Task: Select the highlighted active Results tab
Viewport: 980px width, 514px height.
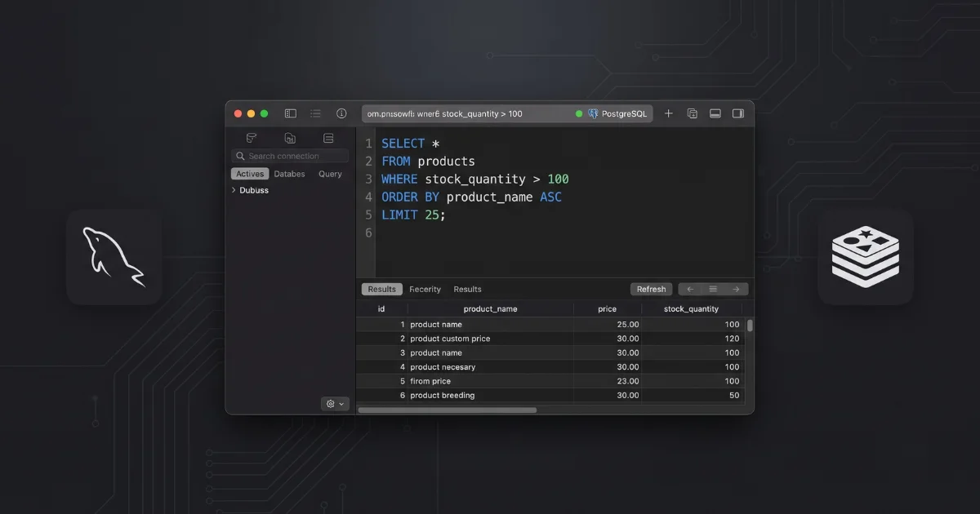Action: click(381, 289)
